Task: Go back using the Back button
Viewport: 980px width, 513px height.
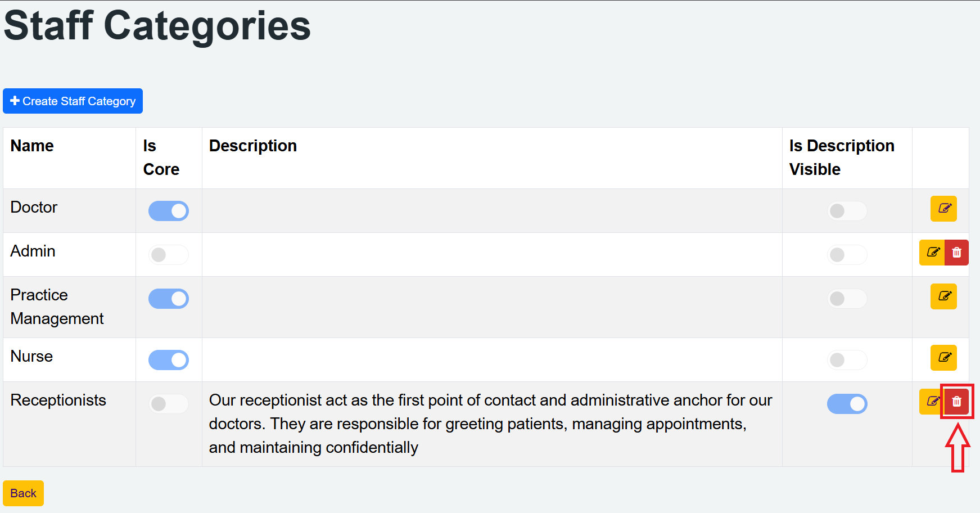Action: (x=23, y=493)
